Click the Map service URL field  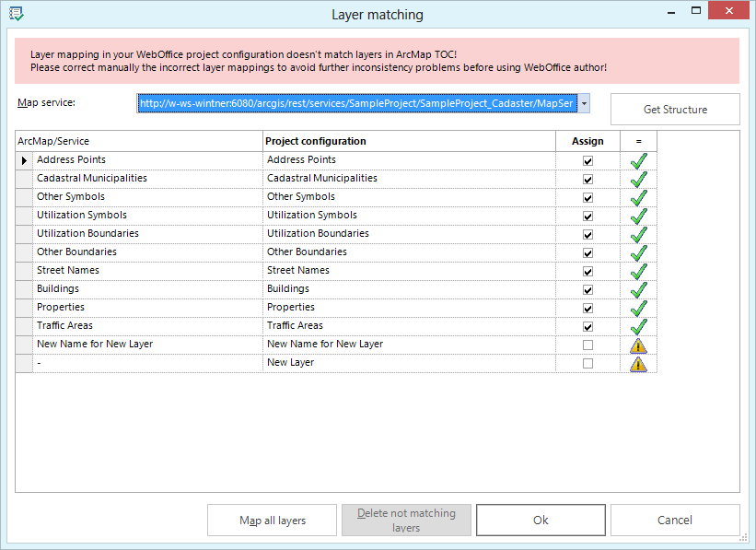[359, 103]
